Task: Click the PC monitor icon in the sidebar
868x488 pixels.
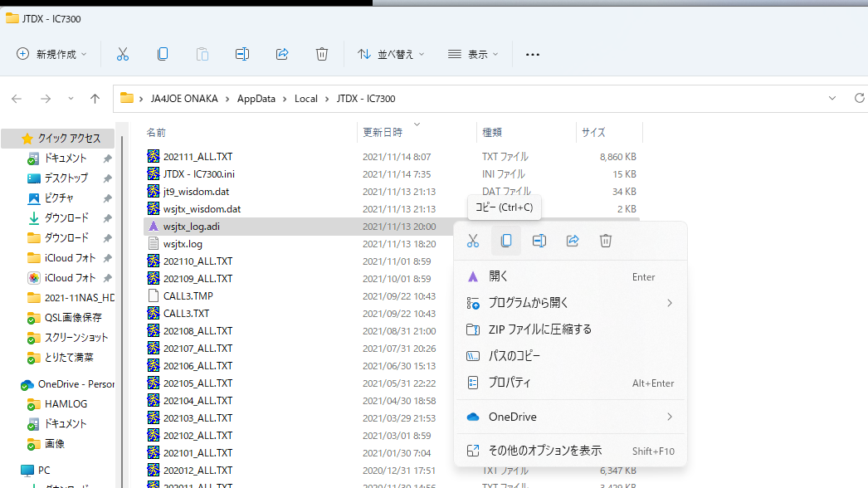Action: [x=27, y=471]
